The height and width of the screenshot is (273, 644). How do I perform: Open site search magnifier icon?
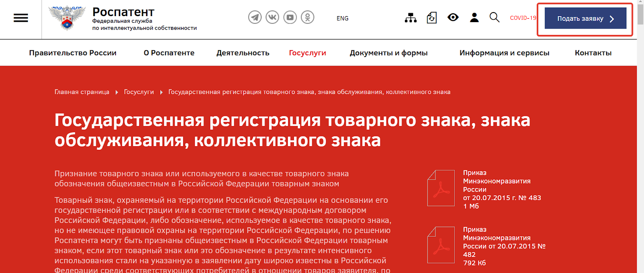(x=495, y=17)
